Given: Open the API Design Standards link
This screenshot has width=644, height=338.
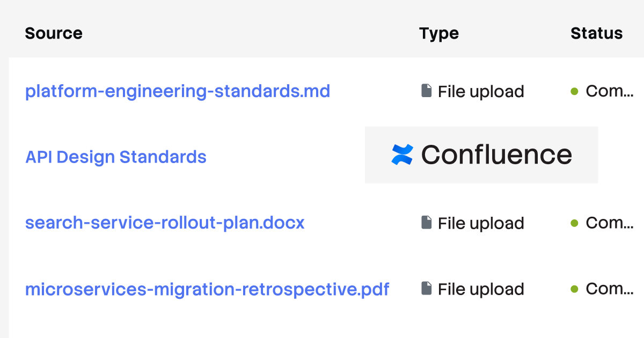Looking at the screenshot, I should 116,157.
